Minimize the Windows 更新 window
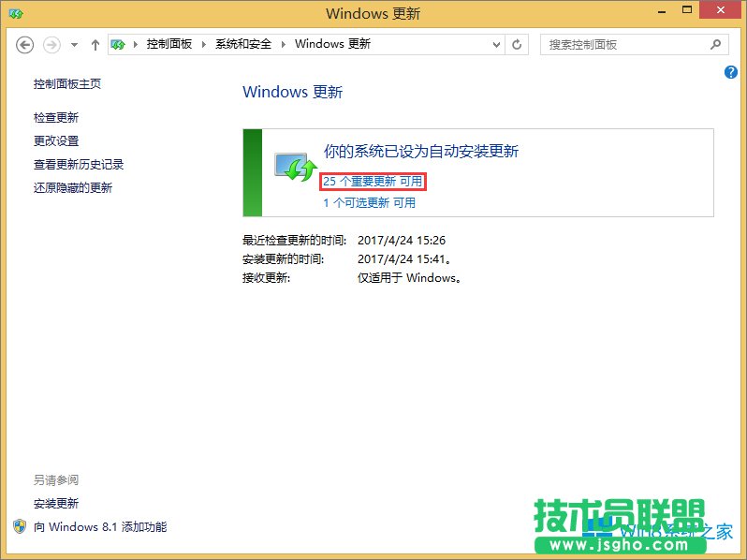This screenshot has width=747, height=560. [x=662, y=10]
